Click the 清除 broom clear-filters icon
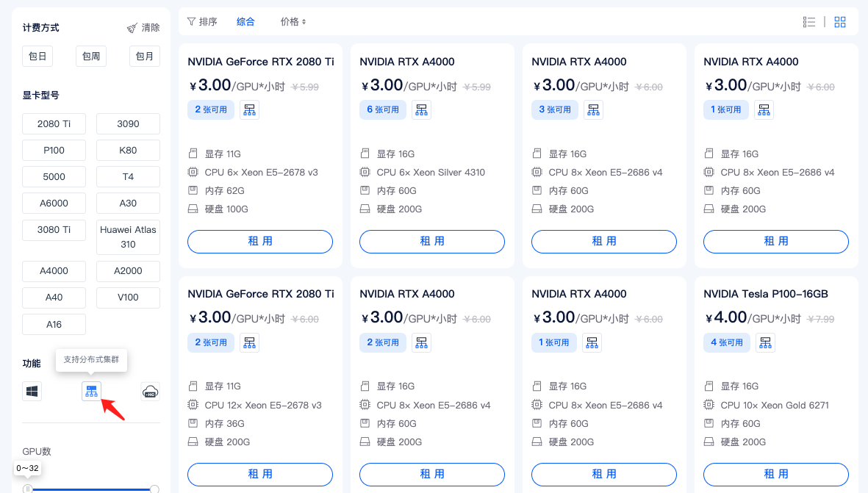Viewport: 868px width, 493px height. point(132,28)
